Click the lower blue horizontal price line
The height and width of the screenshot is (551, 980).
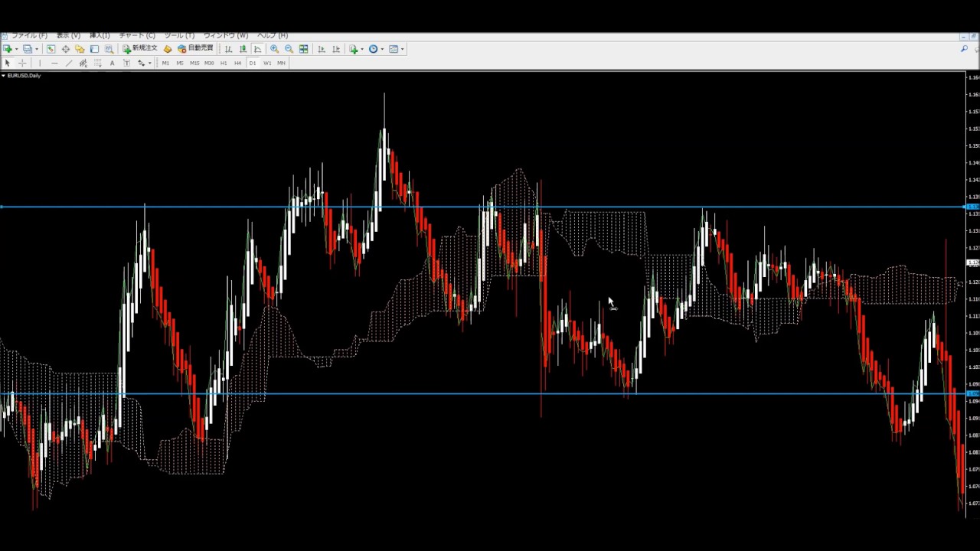click(459, 393)
